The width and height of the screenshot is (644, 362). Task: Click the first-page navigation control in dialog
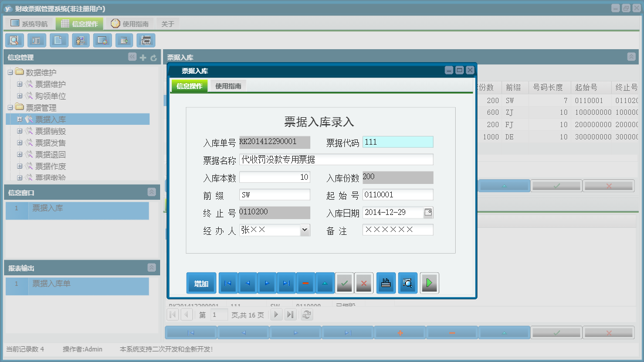[x=228, y=283]
